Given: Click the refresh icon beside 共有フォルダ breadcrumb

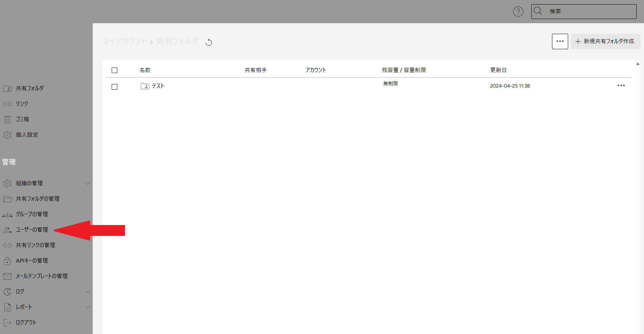Looking at the screenshot, I should [x=209, y=42].
